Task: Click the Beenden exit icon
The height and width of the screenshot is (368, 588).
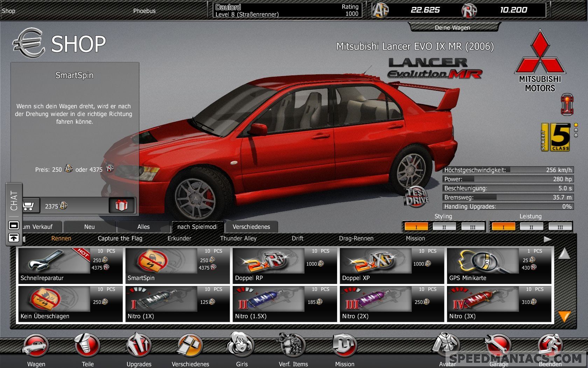Action: [550, 346]
